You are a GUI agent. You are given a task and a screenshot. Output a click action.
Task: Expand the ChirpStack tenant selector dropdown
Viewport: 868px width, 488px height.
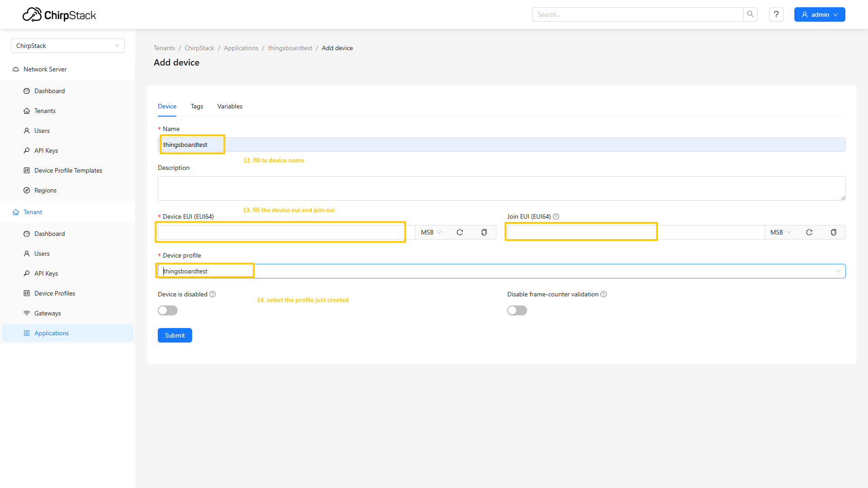pyautogui.click(x=68, y=46)
